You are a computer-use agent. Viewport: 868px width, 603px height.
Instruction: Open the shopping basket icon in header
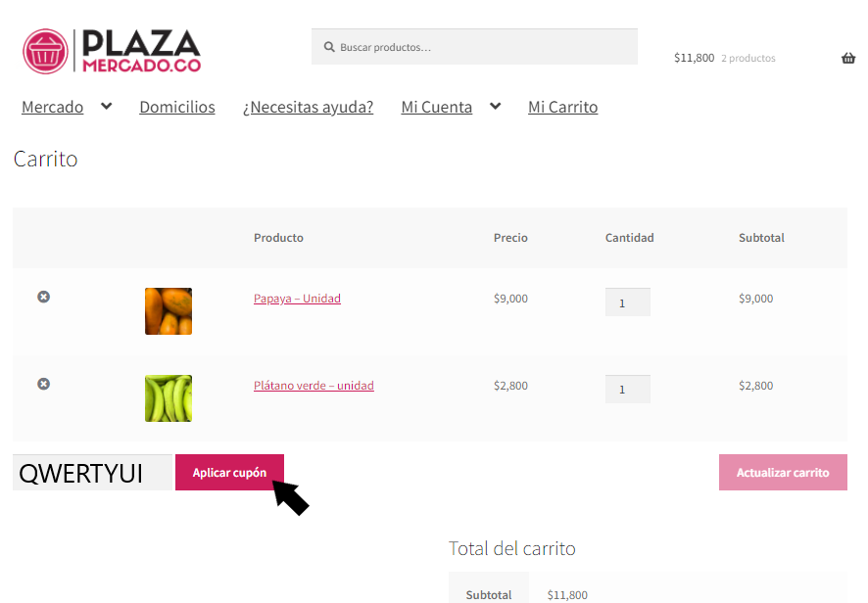point(848,58)
